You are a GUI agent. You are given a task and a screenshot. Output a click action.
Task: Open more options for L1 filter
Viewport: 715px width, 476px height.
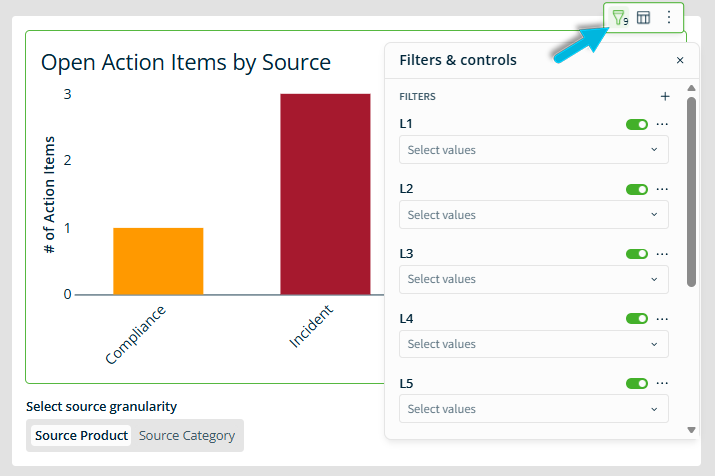[x=662, y=124]
